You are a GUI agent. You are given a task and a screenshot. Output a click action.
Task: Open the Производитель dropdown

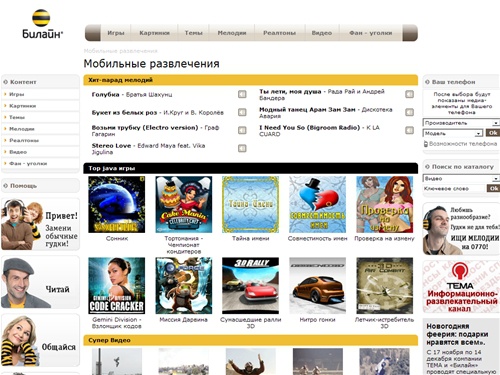pyautogui.click(x=461, y=123)
